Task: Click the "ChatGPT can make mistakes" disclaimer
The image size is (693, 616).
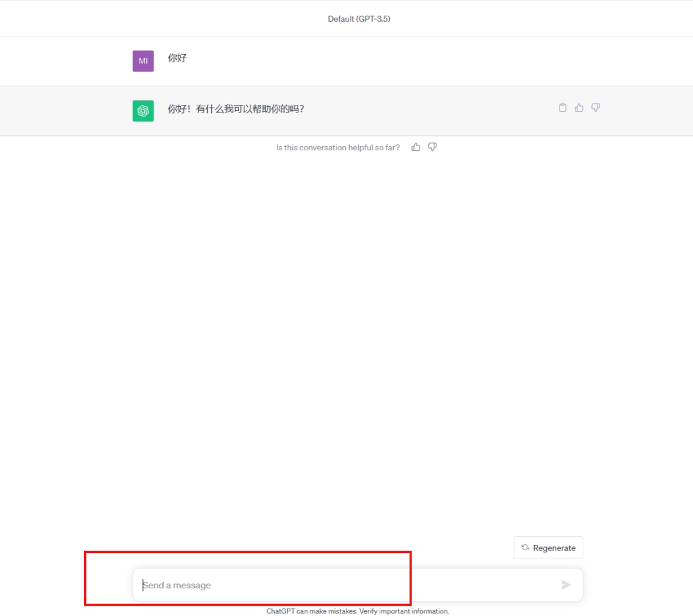Action: [357, 611]
